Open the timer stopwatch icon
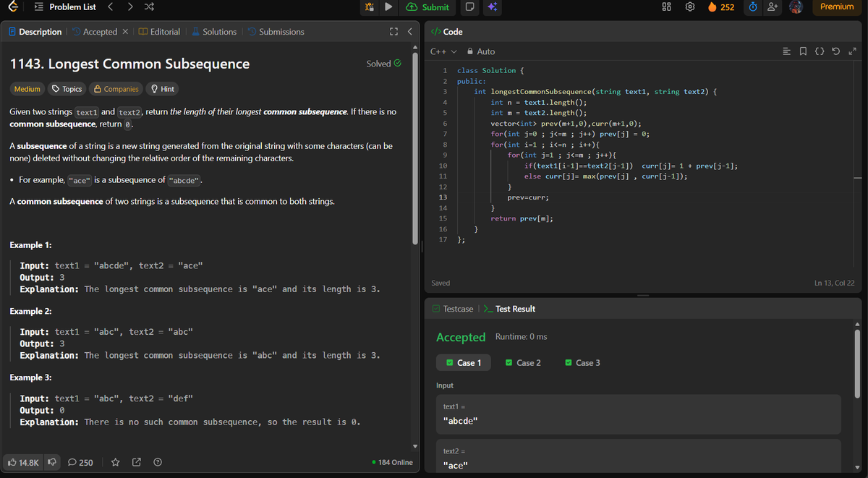The height and width of the screenshot is (478, 868). (754, 8)
